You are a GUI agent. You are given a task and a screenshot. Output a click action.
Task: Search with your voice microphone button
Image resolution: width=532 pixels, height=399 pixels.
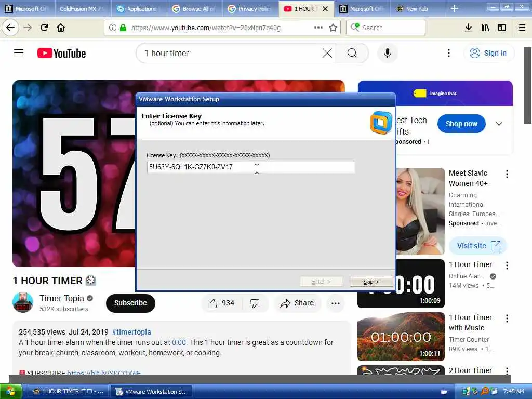point(388,53)
